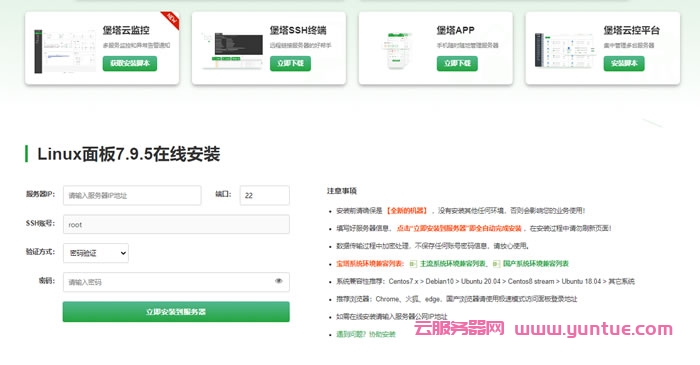The height and width of the screenshot is (365, 700).
Task: Focus the 密码 input field
Action: click(176, 282)
